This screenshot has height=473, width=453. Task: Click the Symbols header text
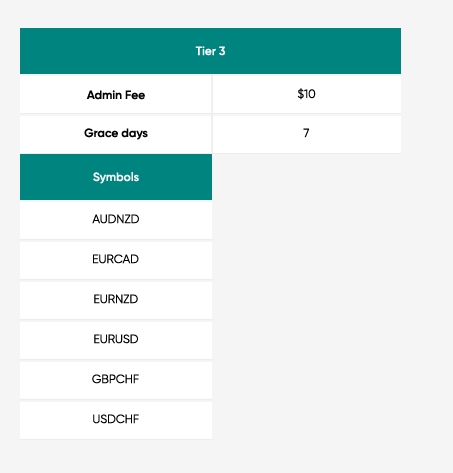[x=116, y=177]
